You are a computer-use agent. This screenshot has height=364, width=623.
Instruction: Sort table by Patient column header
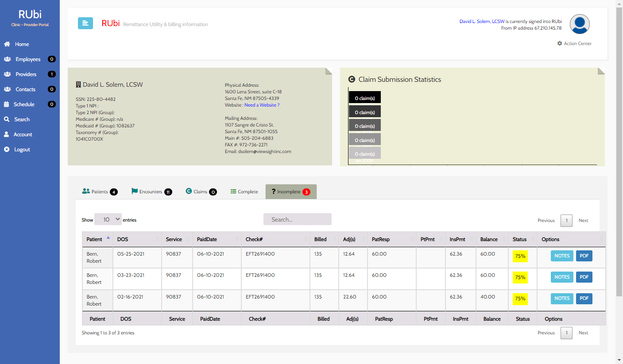pos(94,239)
